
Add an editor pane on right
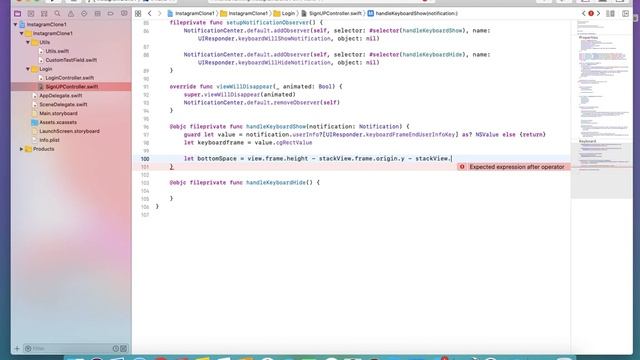[x=625, y=13]
